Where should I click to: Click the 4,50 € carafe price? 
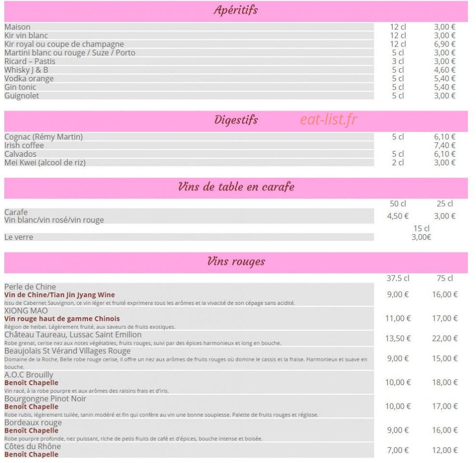[x=398, y=216]
